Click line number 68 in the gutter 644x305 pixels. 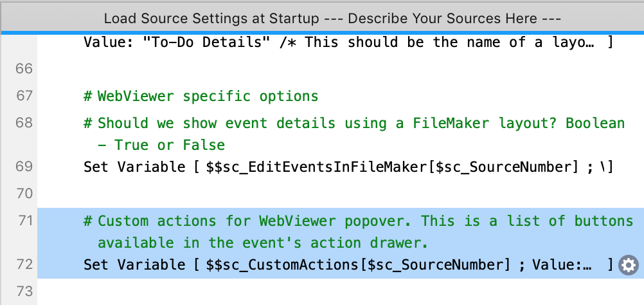24,122
